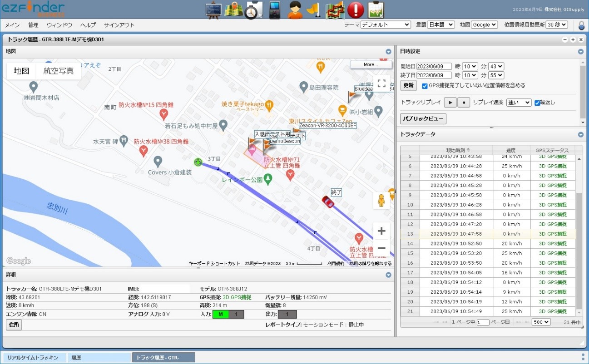Click the padlock icon at top right

pos(581,25)
